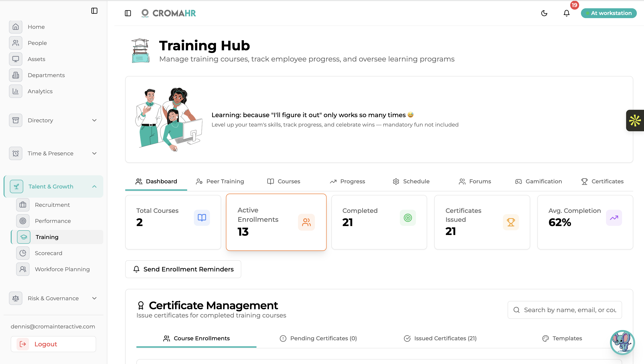This screenshot has width=644, height=364.
Task: Click the Certificate Management ribbon icon
Action: click(x=141, y=305)
